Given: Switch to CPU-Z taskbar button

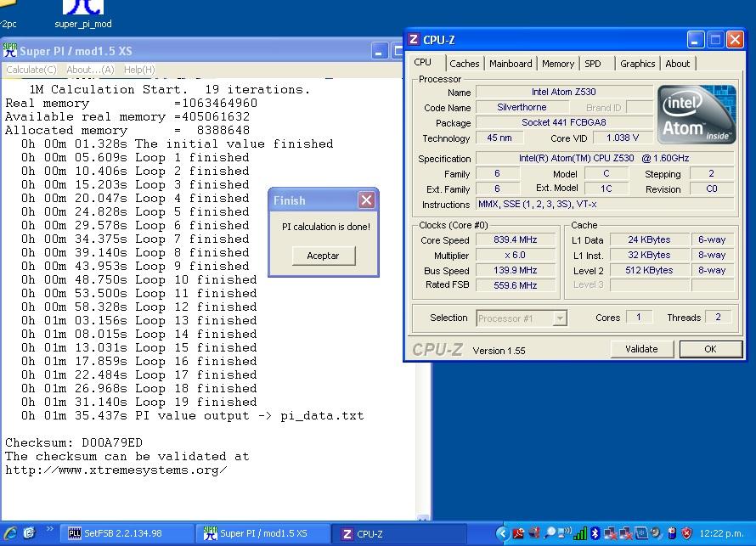Looking at the screenshot, I should coord(399,533).
